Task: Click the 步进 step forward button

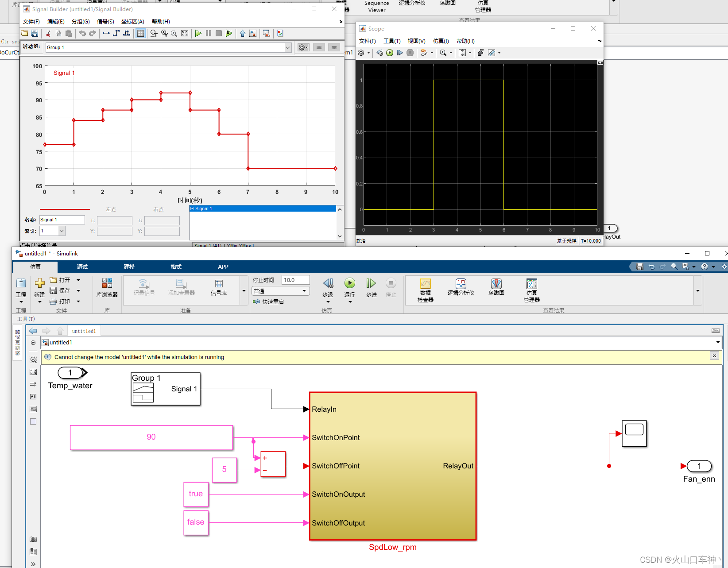Action: 371,287
